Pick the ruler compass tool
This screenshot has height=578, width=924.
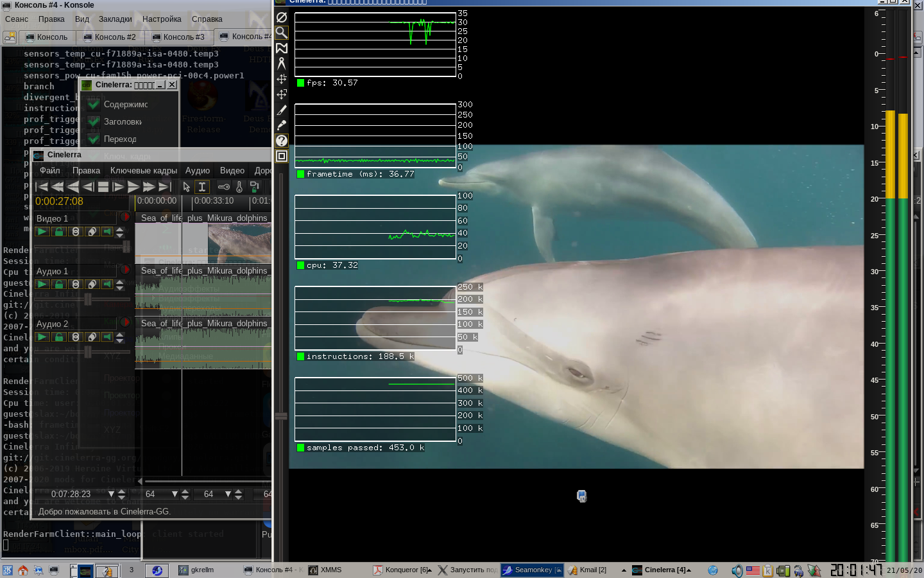[282, 64]
